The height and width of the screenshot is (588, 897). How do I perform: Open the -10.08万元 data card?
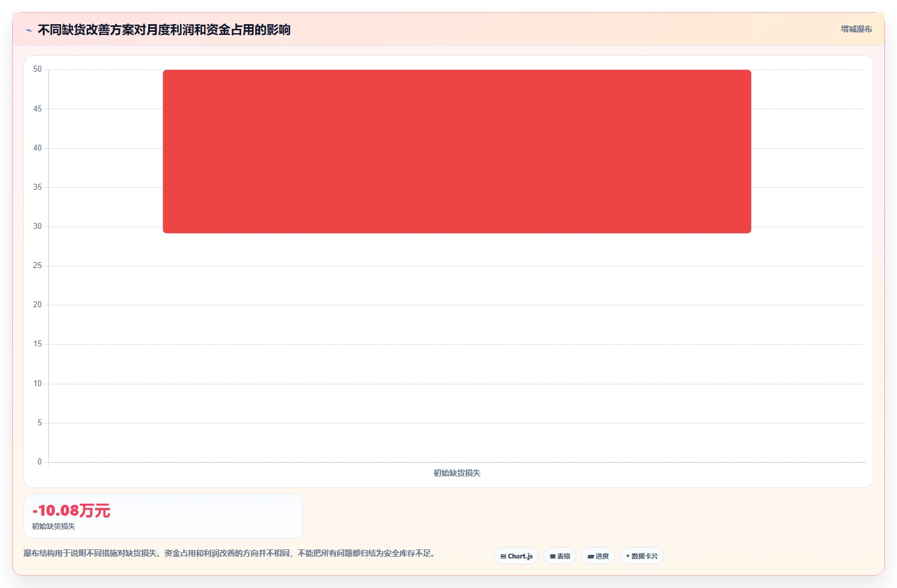pos(163,516)
